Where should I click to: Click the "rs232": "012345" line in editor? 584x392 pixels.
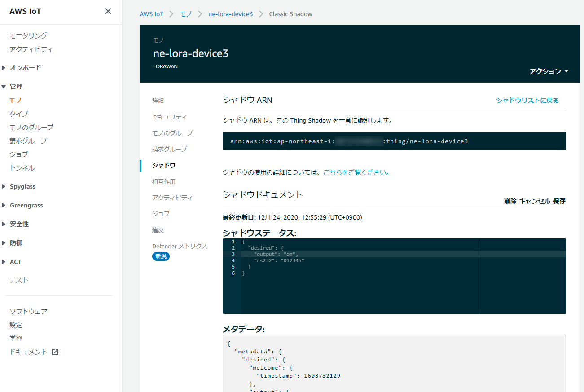click(x=279, y=260)
